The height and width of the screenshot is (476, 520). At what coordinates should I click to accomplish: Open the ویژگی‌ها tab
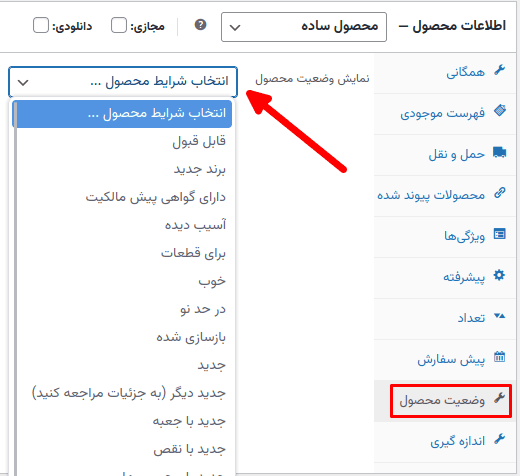click(445, 237)
